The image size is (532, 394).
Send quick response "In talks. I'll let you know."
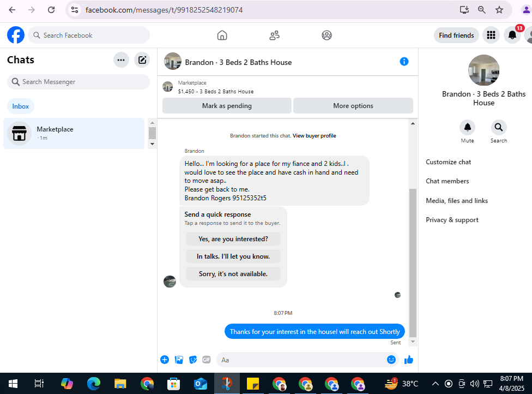tap(233, 256)
